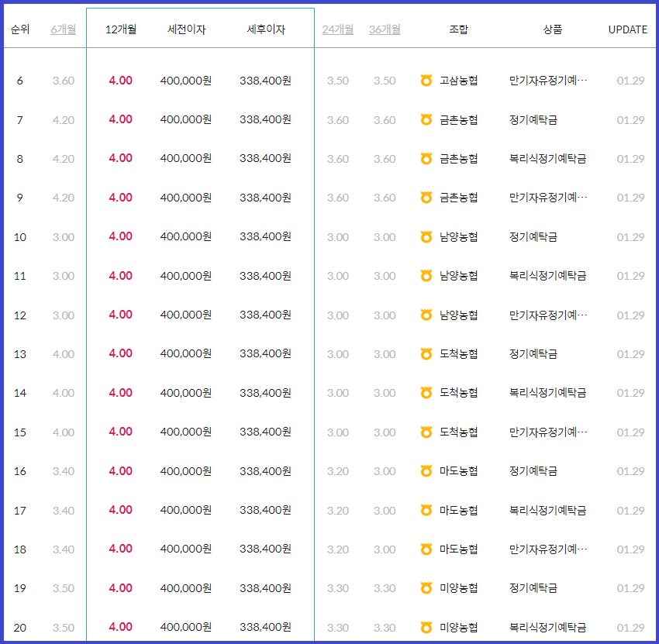Expand the truncated 만기자유정기예 product name on rank 6
The height and width of the screenshot is (644, 659).
[550, 81]
